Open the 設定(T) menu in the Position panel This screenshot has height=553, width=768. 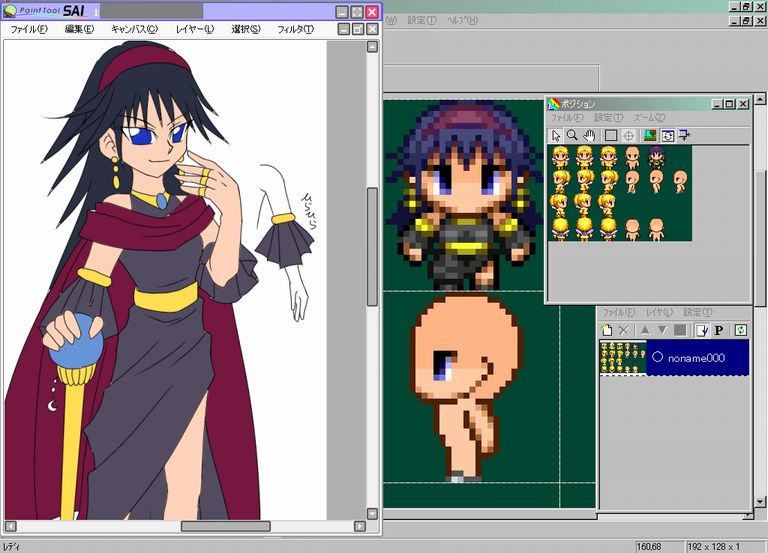tap(608, 118)
